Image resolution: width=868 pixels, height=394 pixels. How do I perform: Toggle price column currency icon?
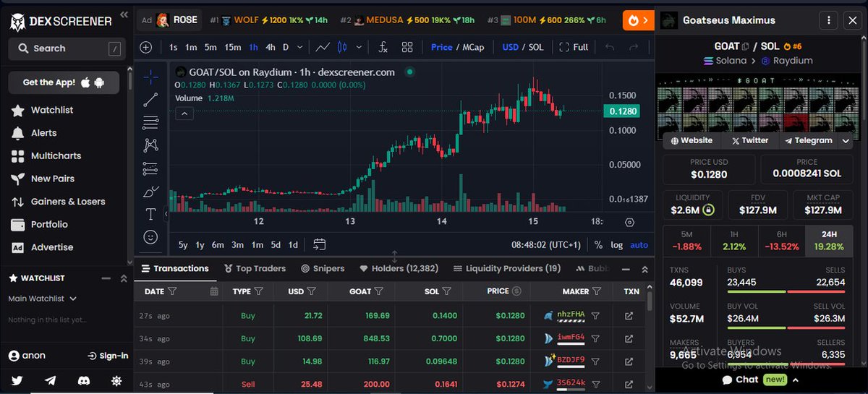click(516, 291)
